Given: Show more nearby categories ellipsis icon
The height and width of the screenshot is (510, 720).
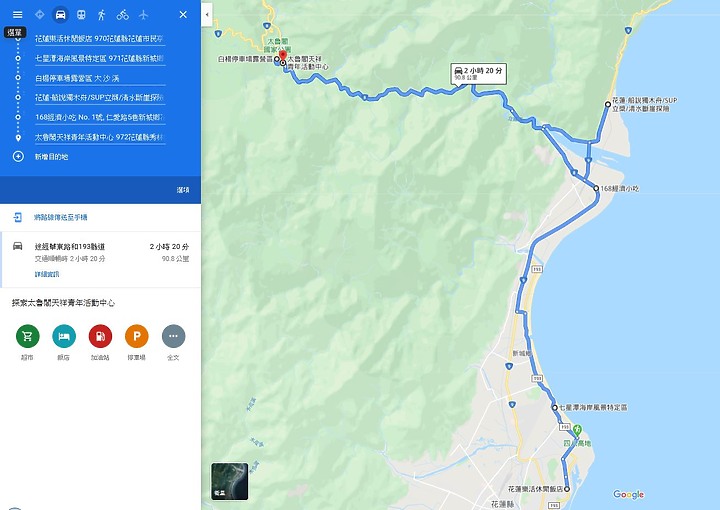Looking at the screenshot, I should coord(173,336).
